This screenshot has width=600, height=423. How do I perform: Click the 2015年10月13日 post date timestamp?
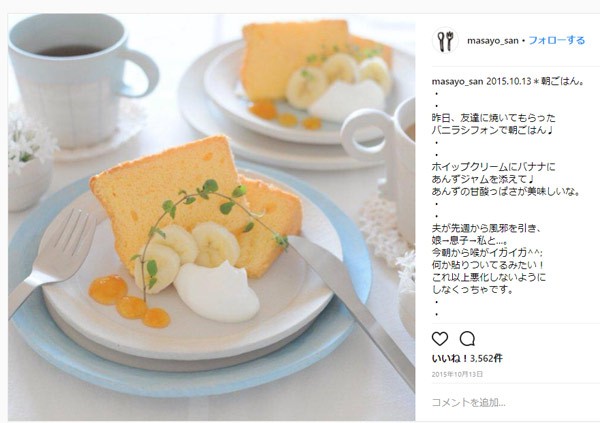(457, 374)
